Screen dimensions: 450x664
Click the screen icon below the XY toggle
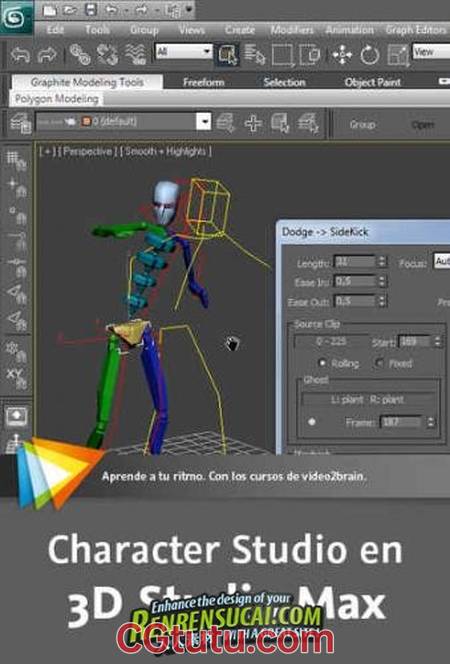coord(17,416)
